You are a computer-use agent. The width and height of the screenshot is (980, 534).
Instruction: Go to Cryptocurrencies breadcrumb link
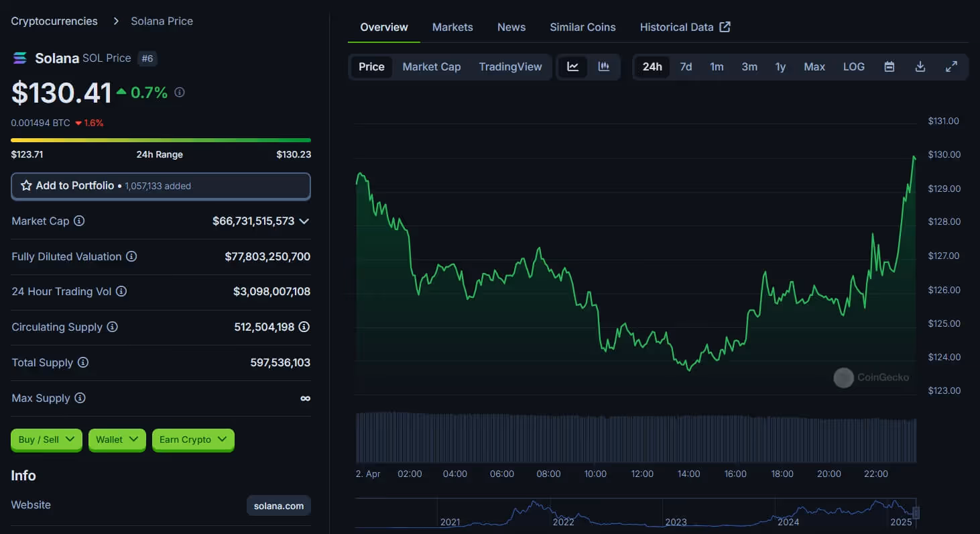(x=54, y=21)
